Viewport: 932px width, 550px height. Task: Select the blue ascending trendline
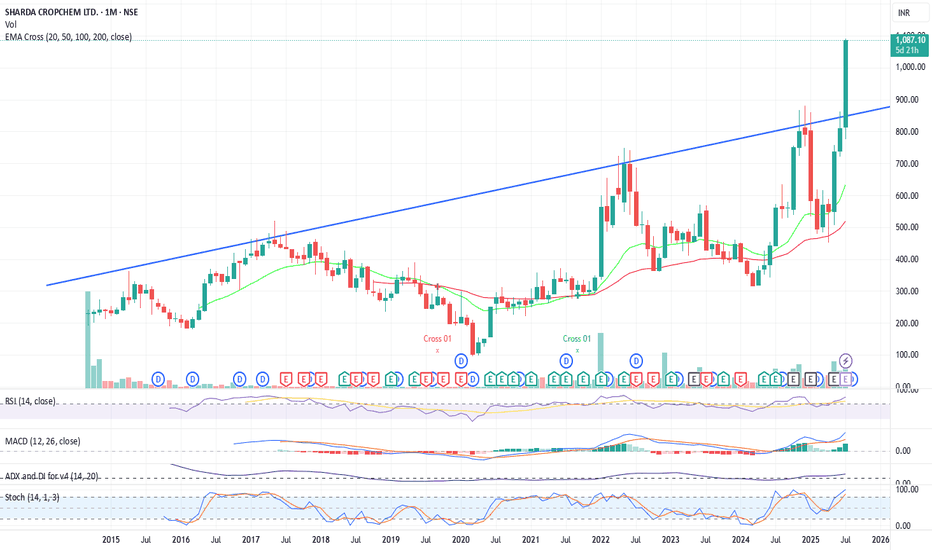point(468,196)
